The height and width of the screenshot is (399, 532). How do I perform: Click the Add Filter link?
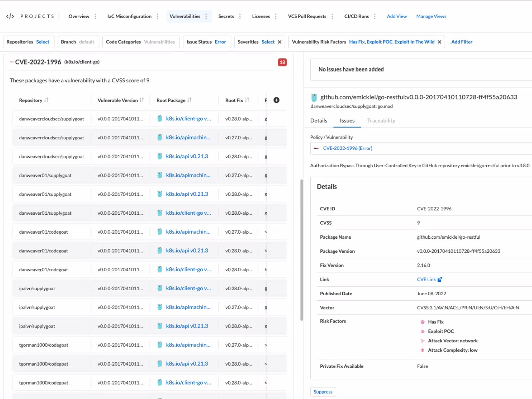point(462,42)
